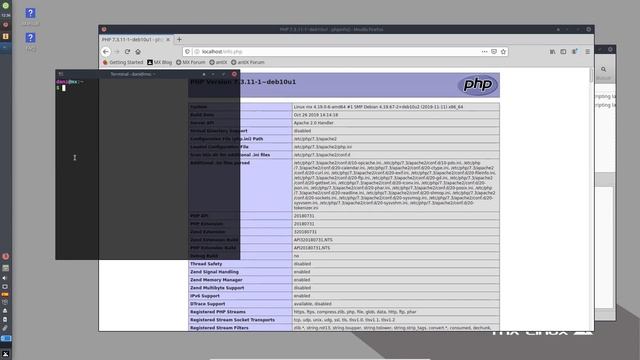
Task: Click the yellow notes icon in panel
Action: click(x=6, y=36)
